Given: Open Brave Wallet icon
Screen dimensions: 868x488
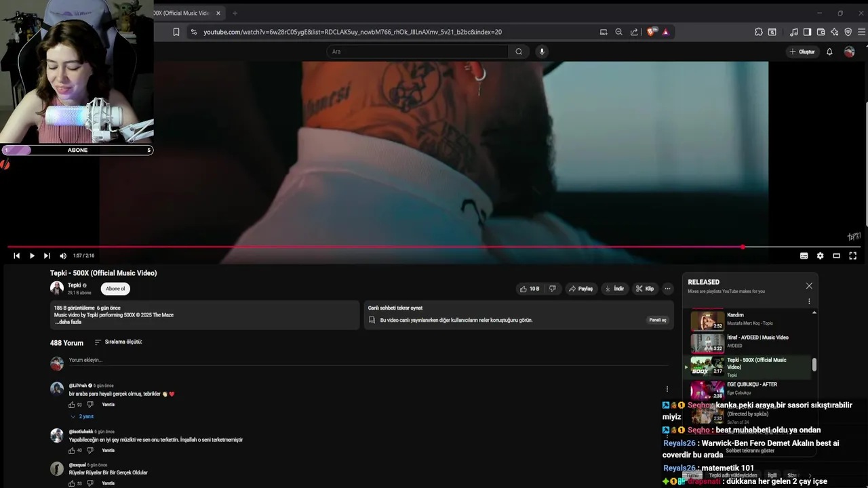Looking at the screenshot, I should (821, 32).
